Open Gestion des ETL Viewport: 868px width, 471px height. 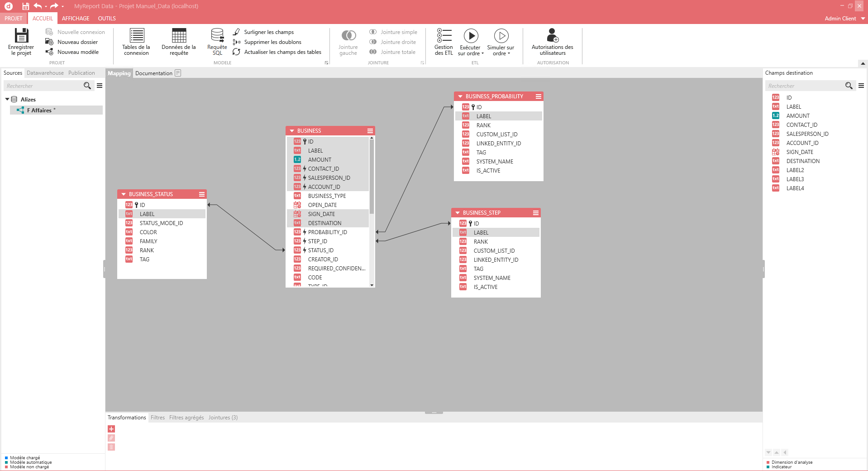(444, 36)
